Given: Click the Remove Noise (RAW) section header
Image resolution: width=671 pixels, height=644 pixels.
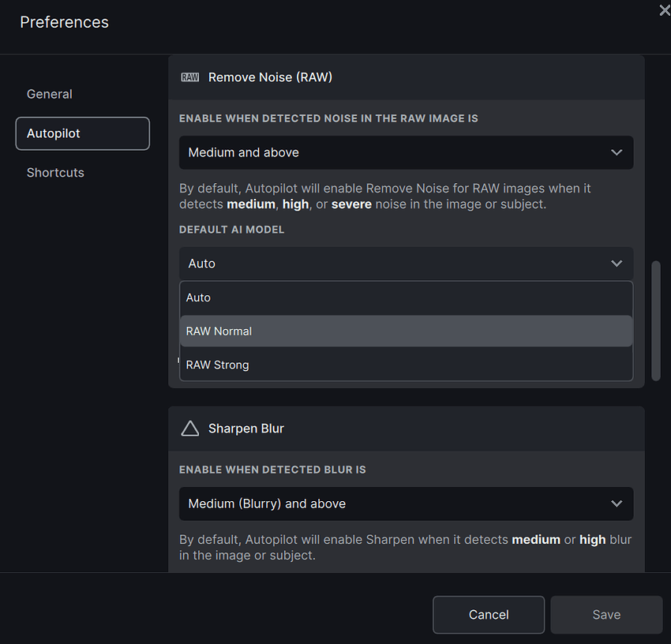Looking at the screenshot, I should pyautogui.click(x=270, y=77).
